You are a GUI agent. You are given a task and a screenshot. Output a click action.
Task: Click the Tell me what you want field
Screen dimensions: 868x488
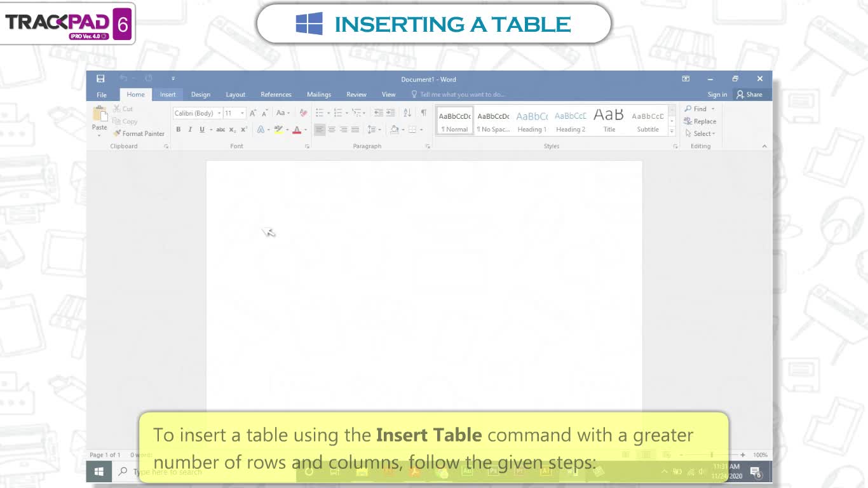pyautogui.click(x=462, y=95)
